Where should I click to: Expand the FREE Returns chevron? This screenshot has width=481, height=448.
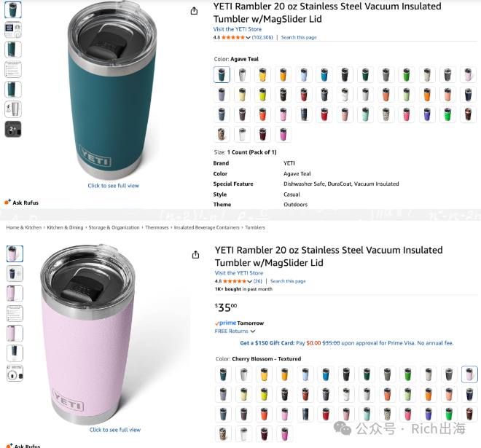coord(252,331)
